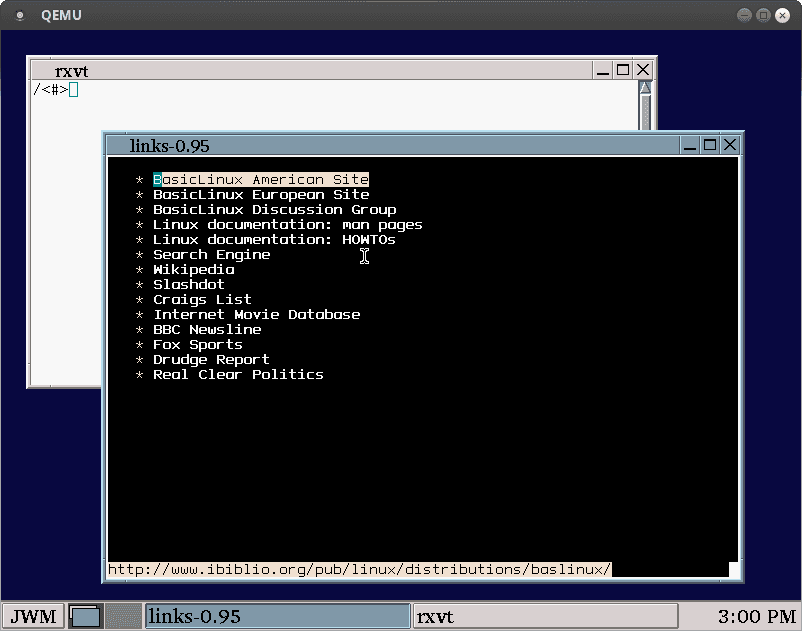Open BasicLinux Discussion Group link
The height and width of the screenshot is (631, 802).
click(275, 210)
